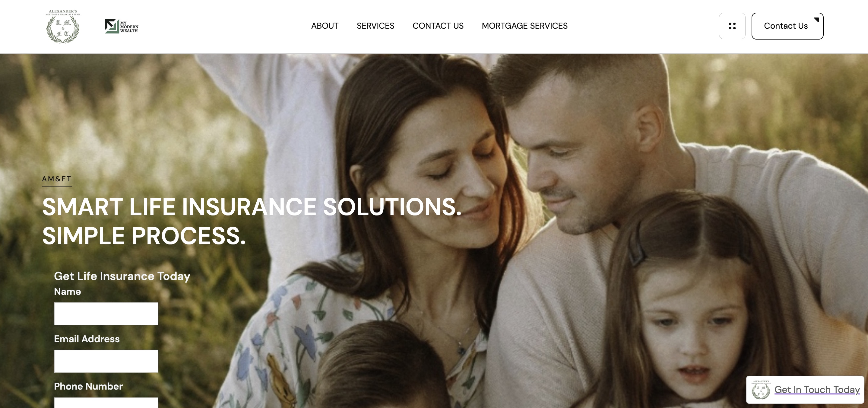Click the Phone Number field label
868x408 pixels.
(88, 386)
